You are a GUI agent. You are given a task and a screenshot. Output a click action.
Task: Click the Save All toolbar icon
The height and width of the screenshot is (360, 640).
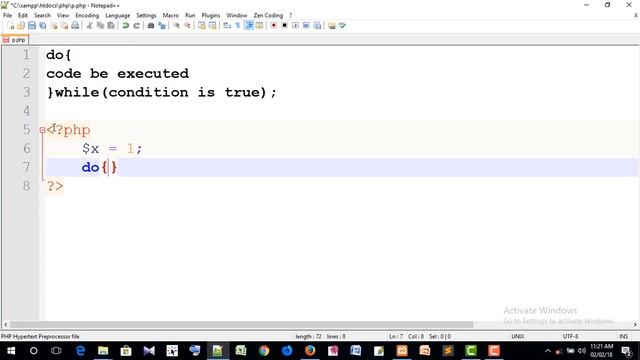[x=42, y=26]
